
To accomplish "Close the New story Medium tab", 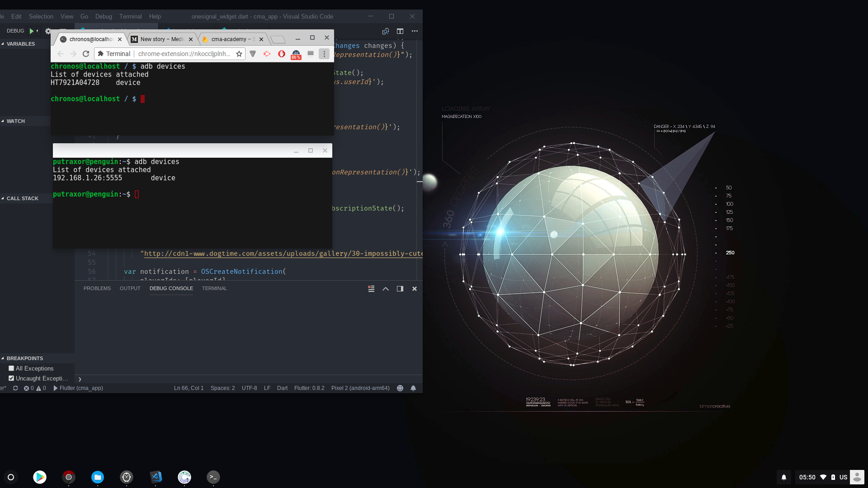I will [x=191, y=39].
